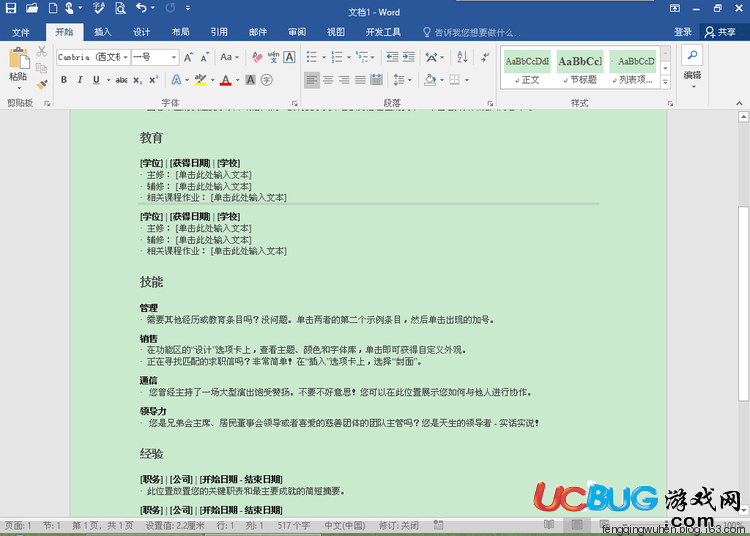Image resolution: width=750 pixels, height=536 pixels.
Task: Click the text highlight color marker
Action: [201, 80]
